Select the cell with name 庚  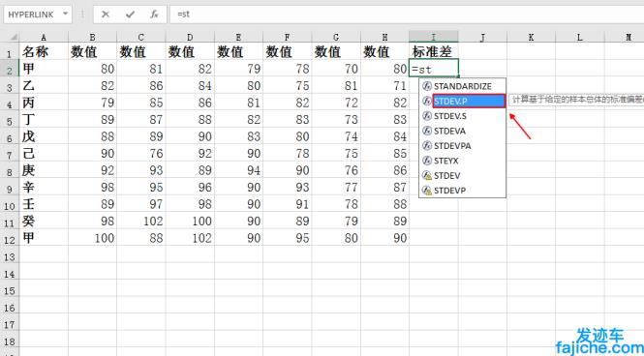[x=44, y=170]
